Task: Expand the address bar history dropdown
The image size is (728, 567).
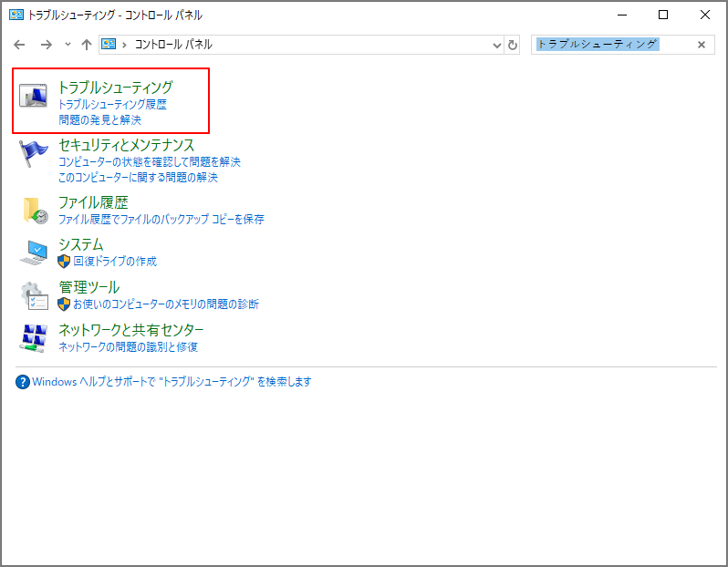Action: tap(497, 45)
